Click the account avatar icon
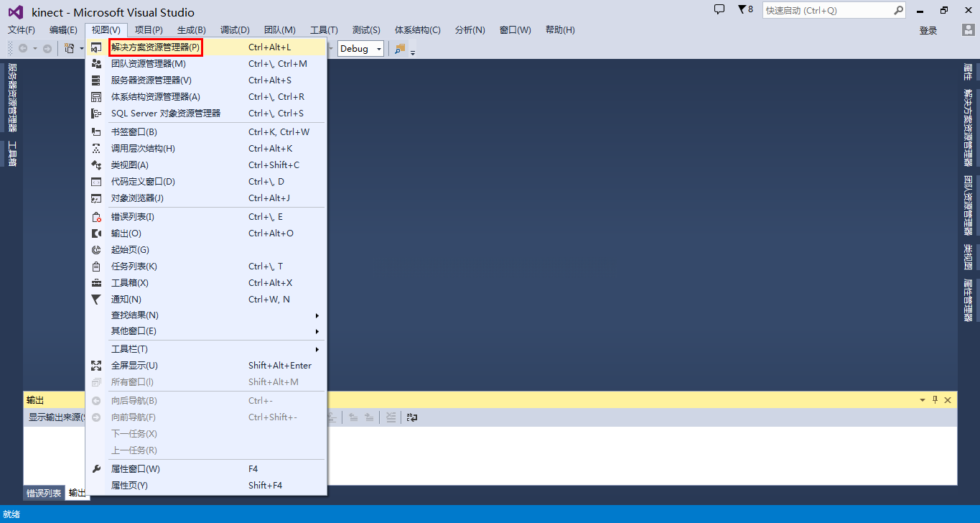The height and width of the screenshot is (523, 980). pos(968,29)
